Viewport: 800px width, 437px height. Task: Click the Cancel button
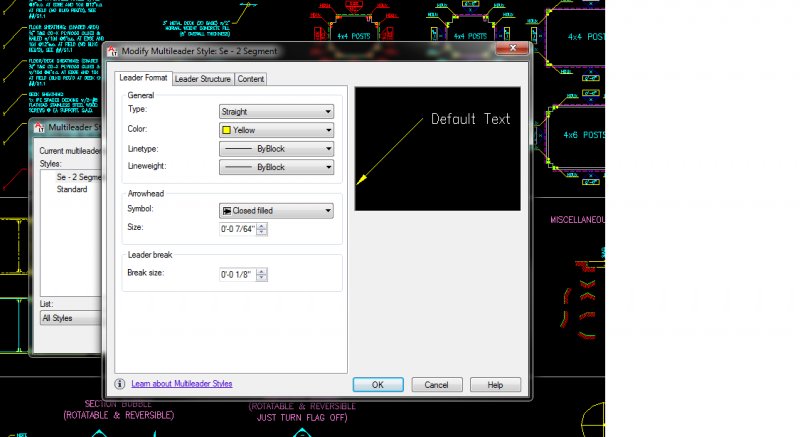click(x=437, y=384)
